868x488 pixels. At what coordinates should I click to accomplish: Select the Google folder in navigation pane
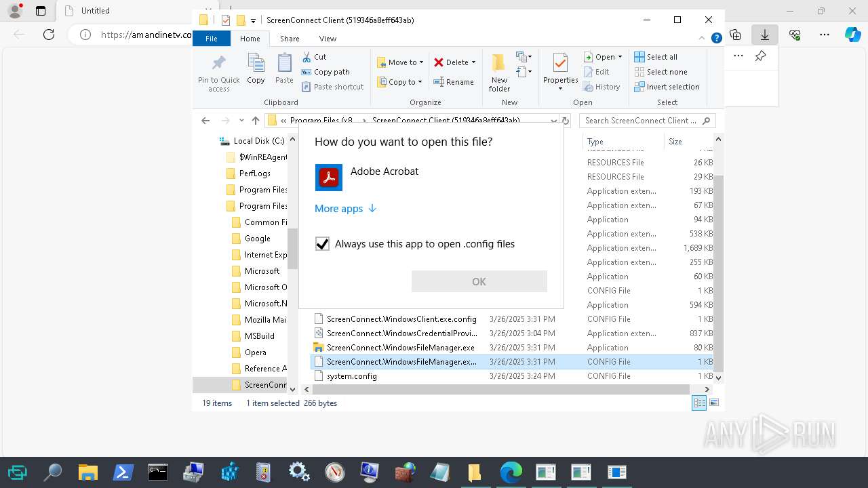[257, 239]
